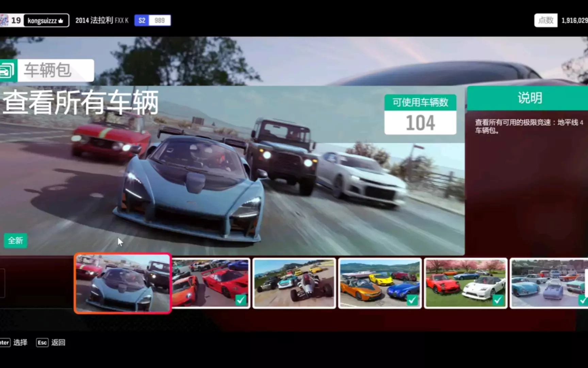Viewport: 588px width, 368px height.
Task: Click the 查看所有可用的极限竞速 description text
Action: coord(529,126)
